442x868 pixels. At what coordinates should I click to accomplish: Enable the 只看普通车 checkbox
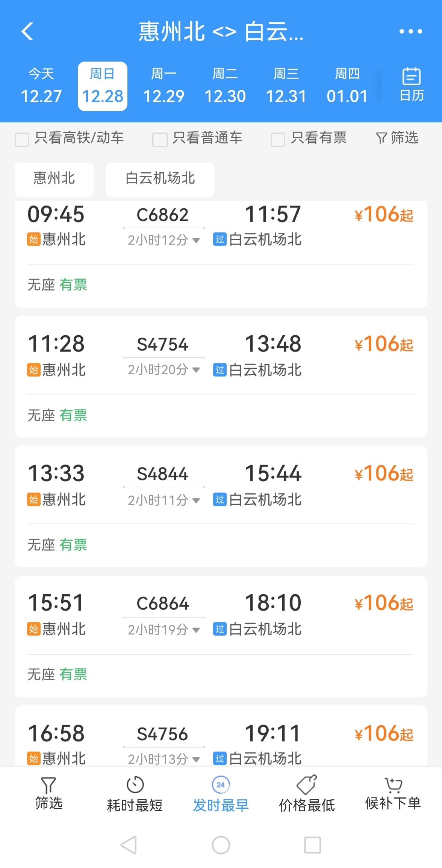[x=160, y=139]
